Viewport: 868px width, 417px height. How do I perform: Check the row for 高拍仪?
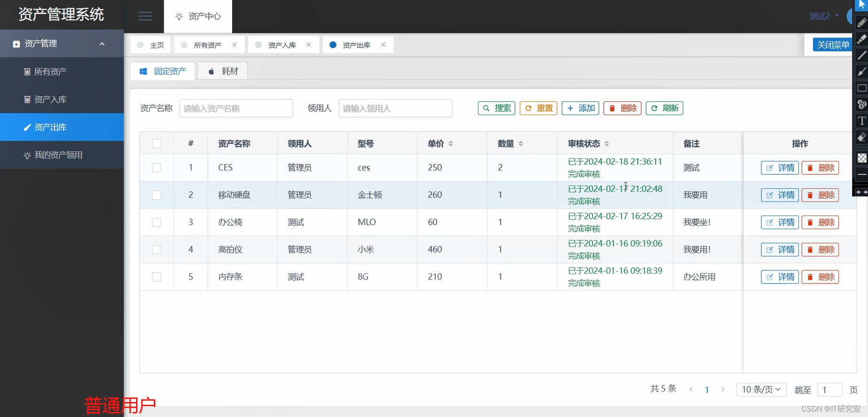[156, 249]
